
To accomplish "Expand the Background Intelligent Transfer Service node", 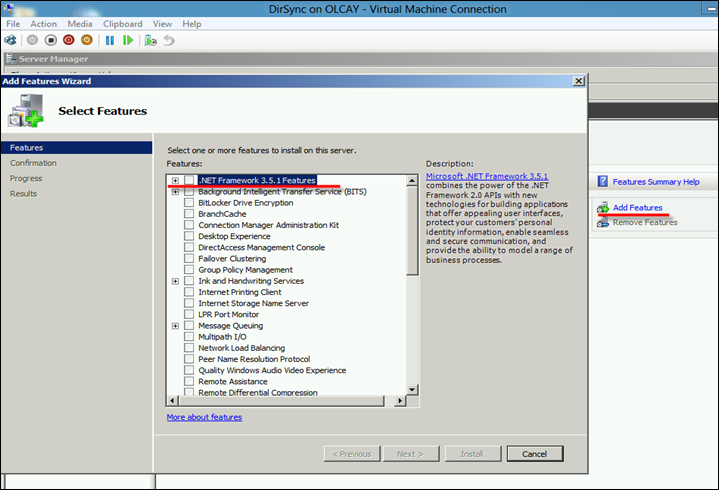I will click(x=175, y=192).
